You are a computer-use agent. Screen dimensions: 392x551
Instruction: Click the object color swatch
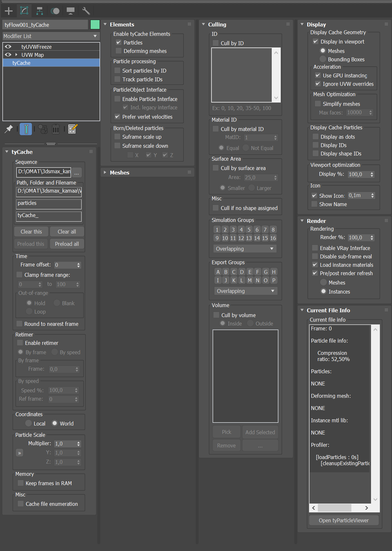tap(95, 25)
